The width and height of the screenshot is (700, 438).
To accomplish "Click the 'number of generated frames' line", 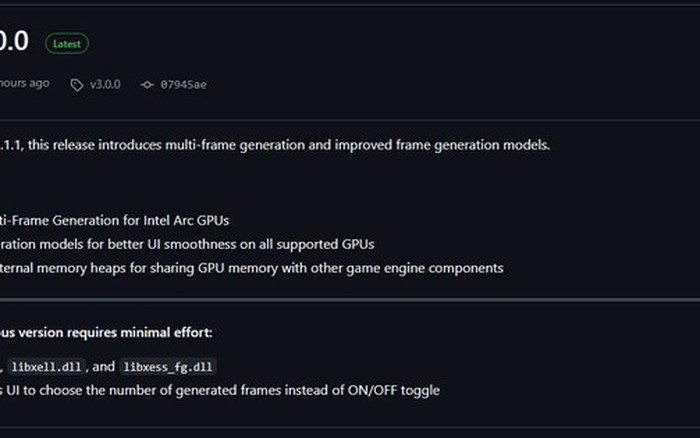I will click(x=220, y=390).
